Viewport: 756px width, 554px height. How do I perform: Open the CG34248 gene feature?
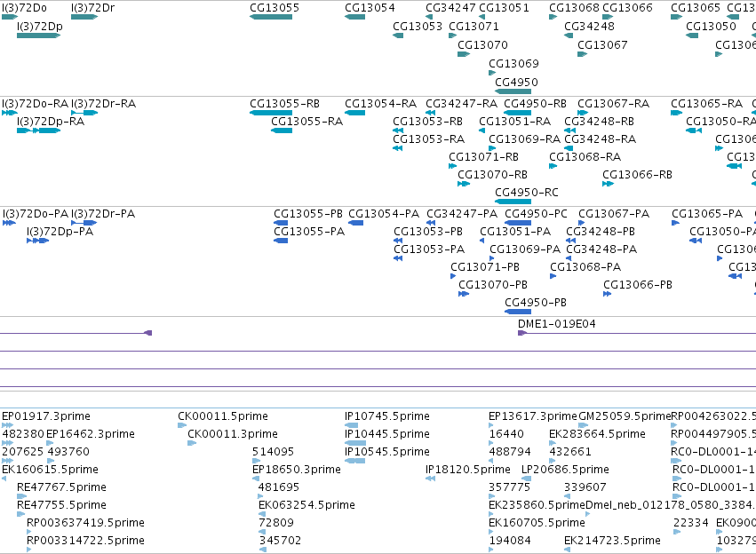tap(569, 36)
